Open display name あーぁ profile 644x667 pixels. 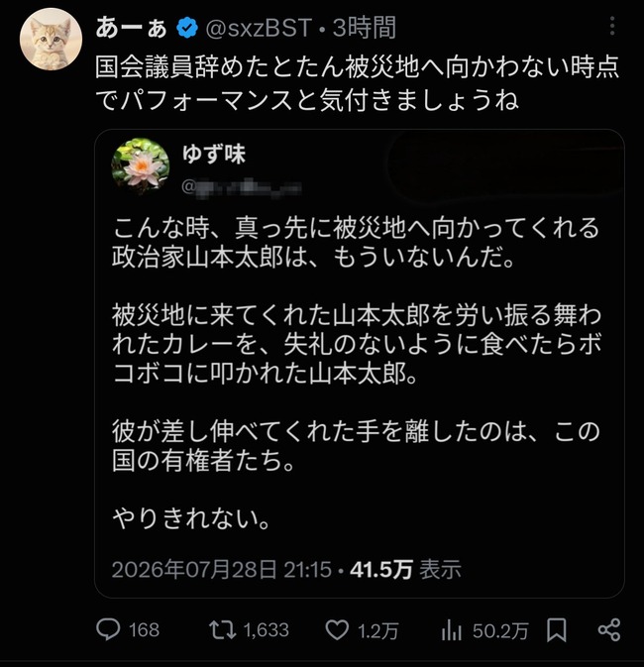[x=131, y=28]
